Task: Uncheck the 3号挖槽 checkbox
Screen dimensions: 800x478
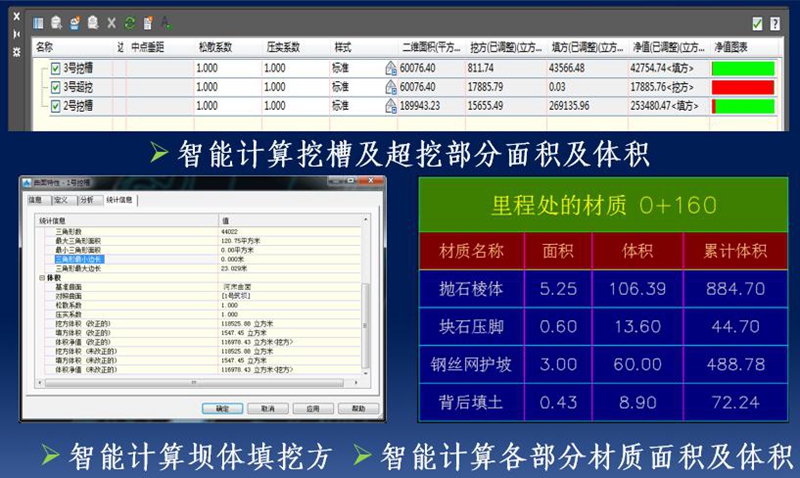Action: (x=56, y=68)
